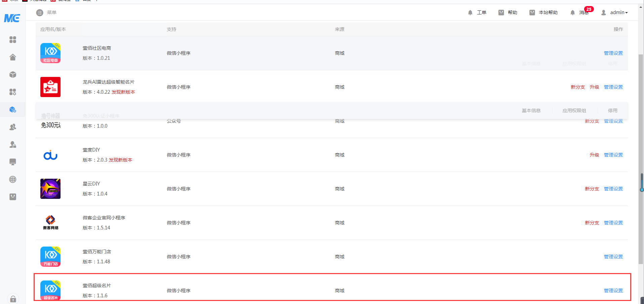
Task: Open the globe sidebar icon
Action: tap(13, 179)
